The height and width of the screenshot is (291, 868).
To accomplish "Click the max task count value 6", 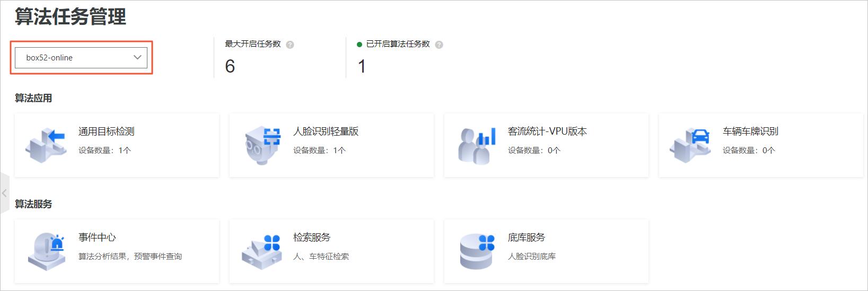I will 230,66.
